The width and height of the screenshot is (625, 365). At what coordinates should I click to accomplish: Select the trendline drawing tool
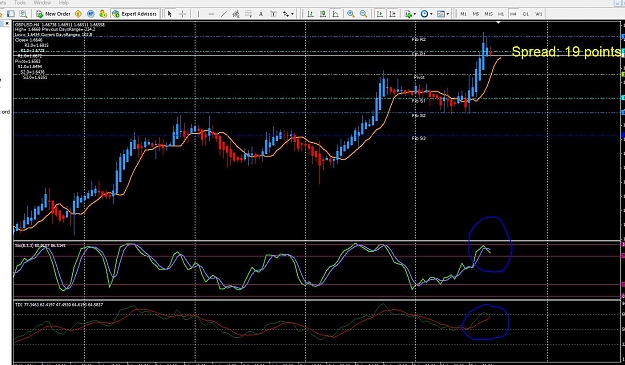tap(224, 14)
